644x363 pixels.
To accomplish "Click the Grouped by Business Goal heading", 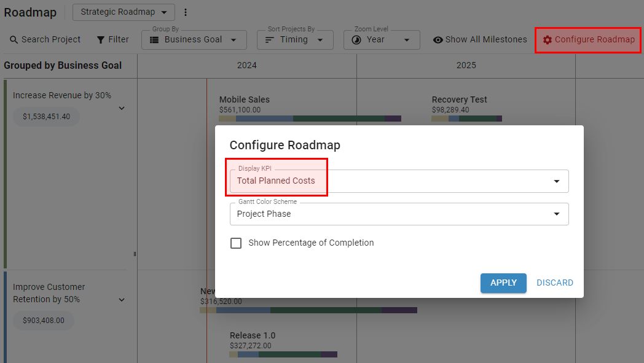I will (x=63, y=65).
